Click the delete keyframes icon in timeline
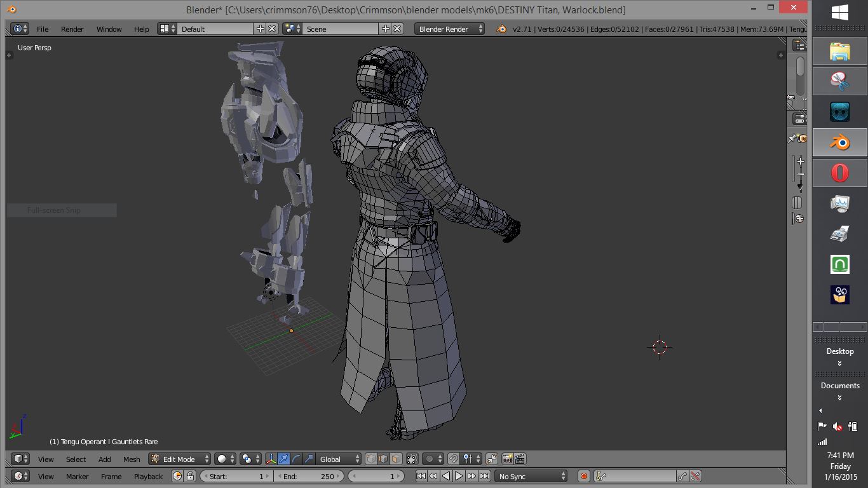 (695, 476)
